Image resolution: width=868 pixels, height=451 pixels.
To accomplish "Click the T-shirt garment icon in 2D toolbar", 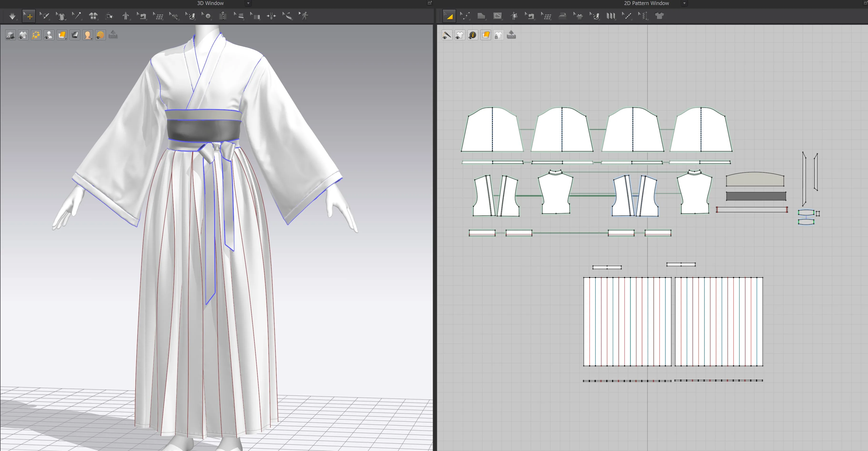I will 659,16.
